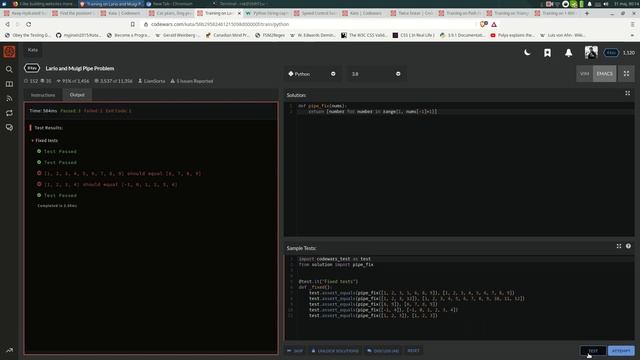The image size is (640, 360).
Task: Collapse the Fixed tests group
Action: [x=44, y=140]
